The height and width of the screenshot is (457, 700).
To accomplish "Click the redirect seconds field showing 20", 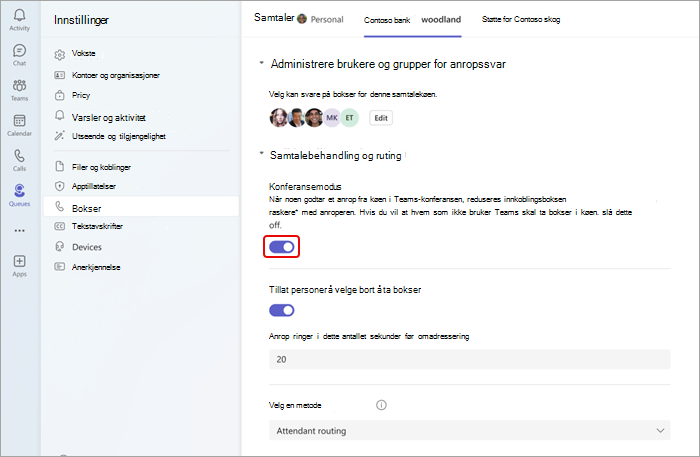I will pyautogui.click(x=470, y=359).
